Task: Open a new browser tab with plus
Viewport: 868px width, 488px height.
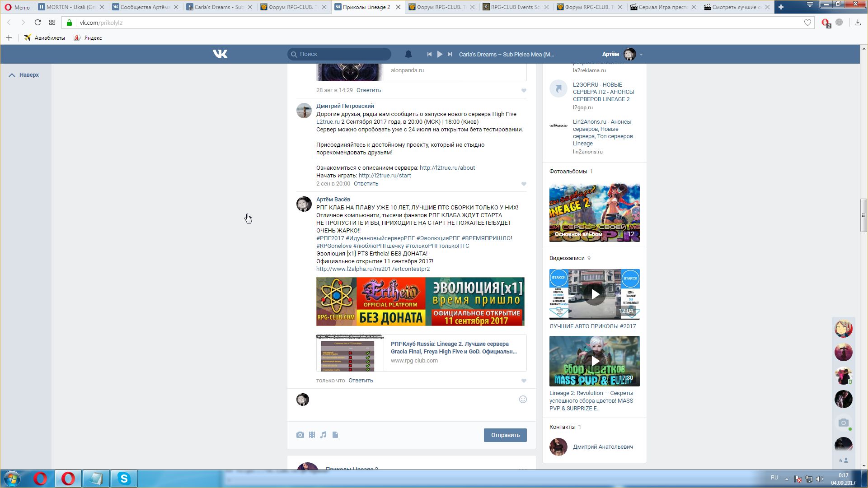Action: point(781,7)
